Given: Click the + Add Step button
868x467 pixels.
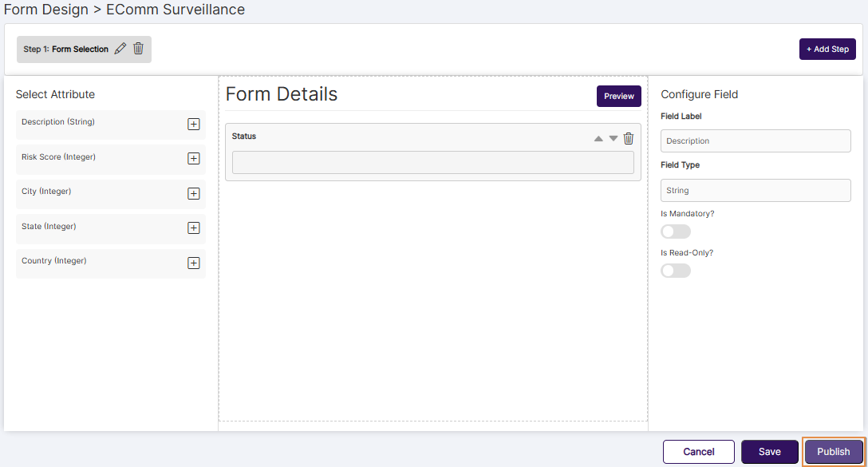Looking at the screenshot, I should 827,49.
